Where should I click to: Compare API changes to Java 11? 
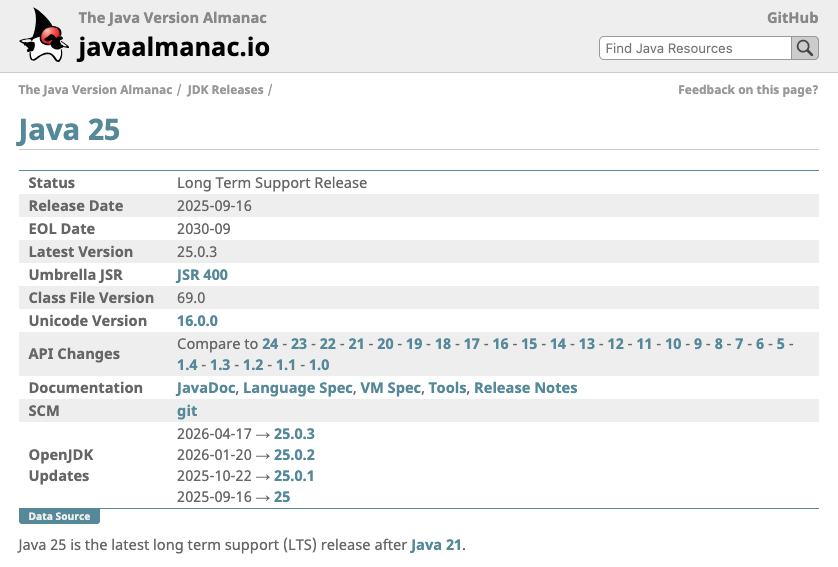point(644,344)
